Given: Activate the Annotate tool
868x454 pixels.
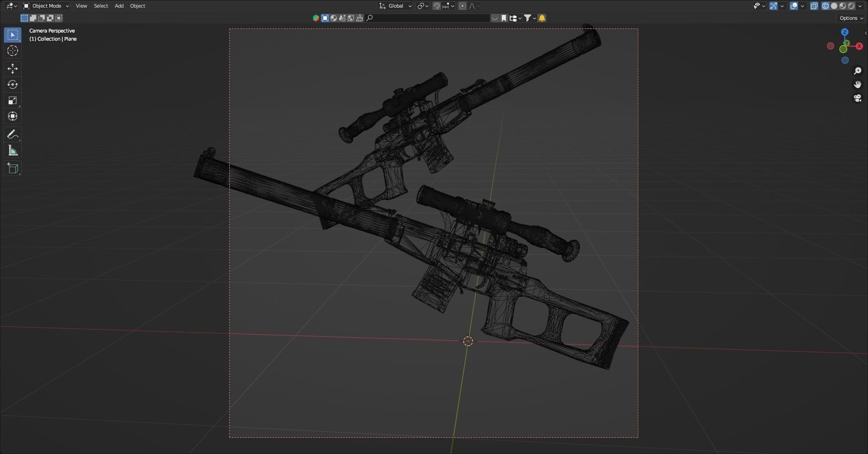Looking at the screenshot, I should [x=13, y=134].
